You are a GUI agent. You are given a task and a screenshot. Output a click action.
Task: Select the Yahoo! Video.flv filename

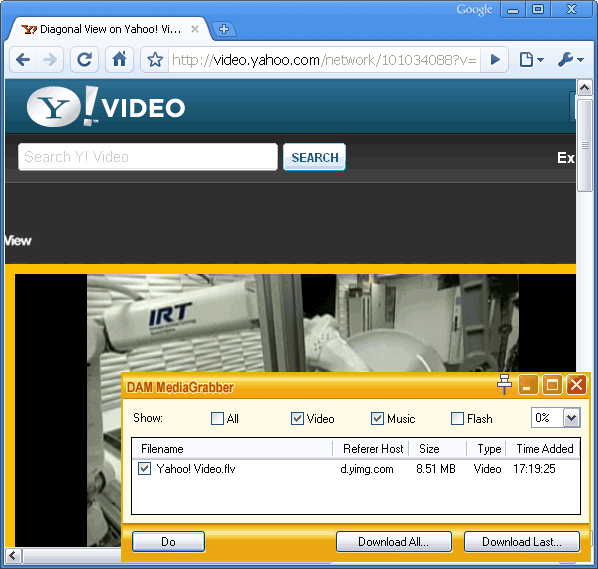(196, 469)
